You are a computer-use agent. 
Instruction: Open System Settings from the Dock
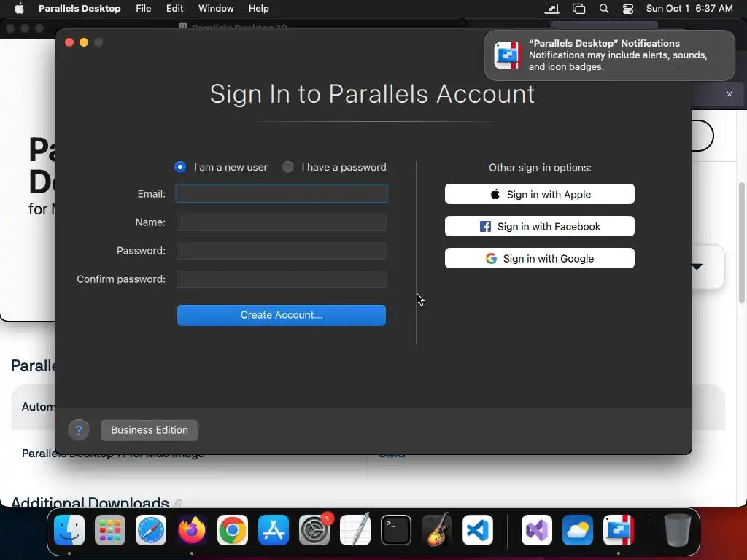click(x=314, y=530)
